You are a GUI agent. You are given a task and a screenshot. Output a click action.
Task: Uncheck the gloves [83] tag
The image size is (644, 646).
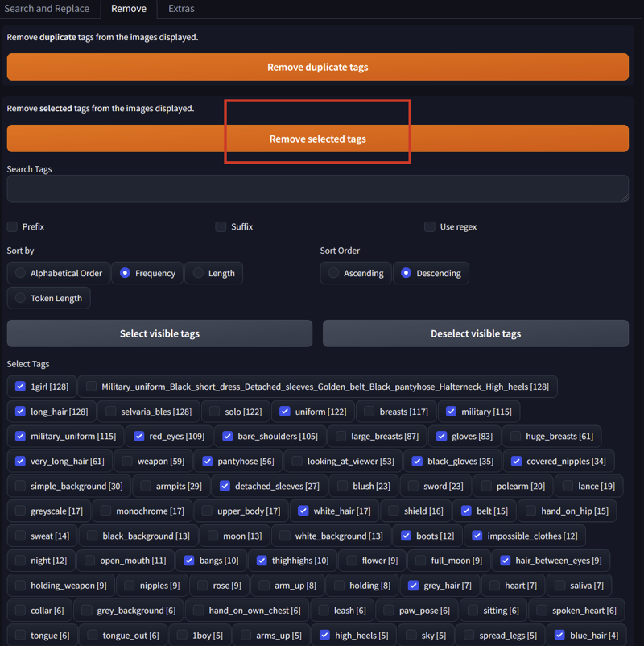(x=441, y=436)
